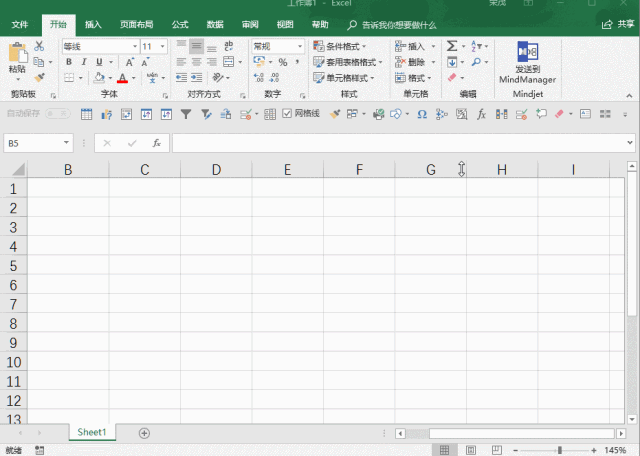This screenshot has width=640, height=456.
Task: Open 套用表格格式 table format menu
Action: pos(347,62)
